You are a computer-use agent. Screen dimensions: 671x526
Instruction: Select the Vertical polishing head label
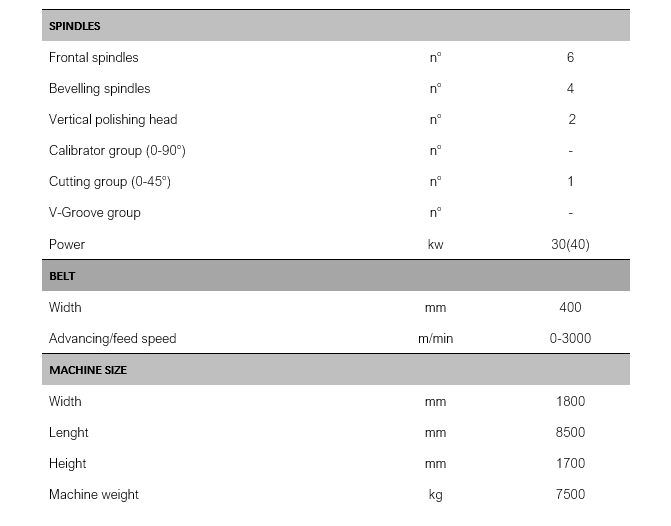[113, 119]
